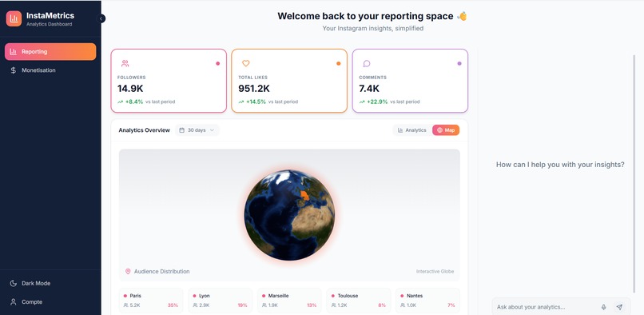
Task: Click the followers people icon in Followers card
Action: pos(125,63)
